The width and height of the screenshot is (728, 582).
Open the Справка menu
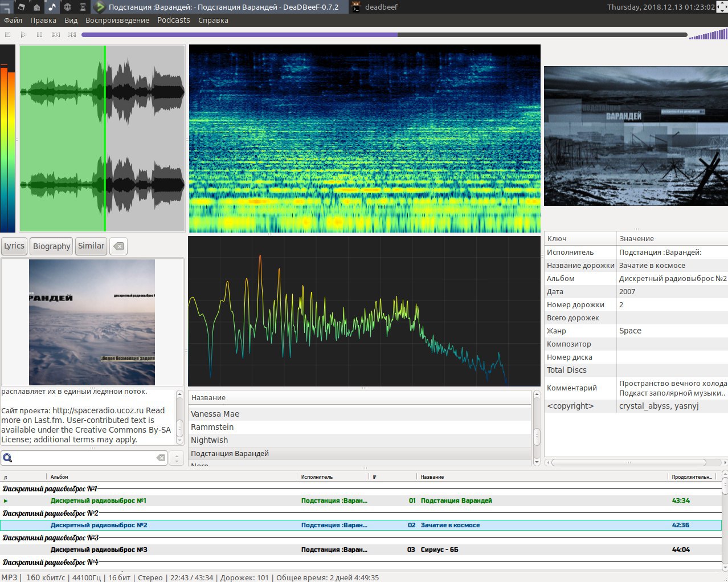pos(213,20)
